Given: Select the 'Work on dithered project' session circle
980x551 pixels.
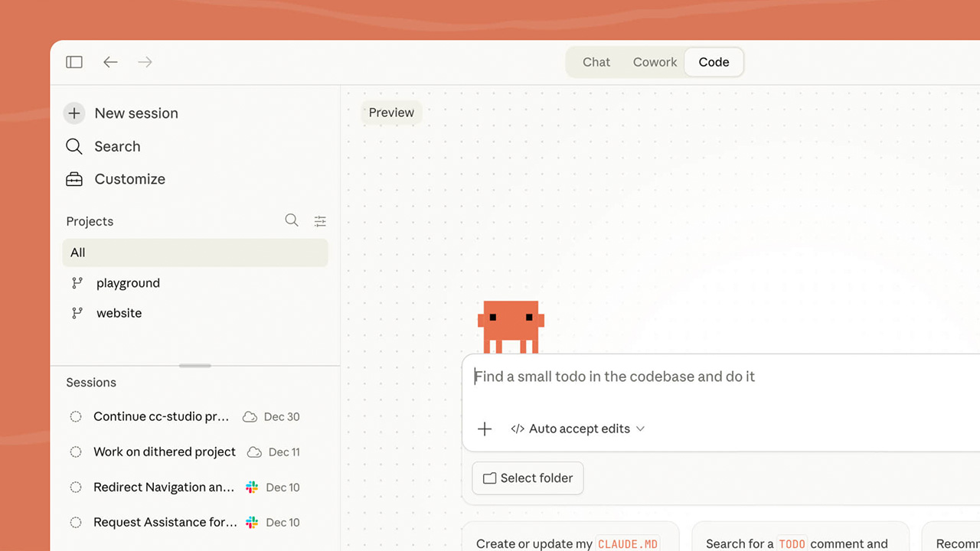Looking at the screenshot, I should click(76, 452).
